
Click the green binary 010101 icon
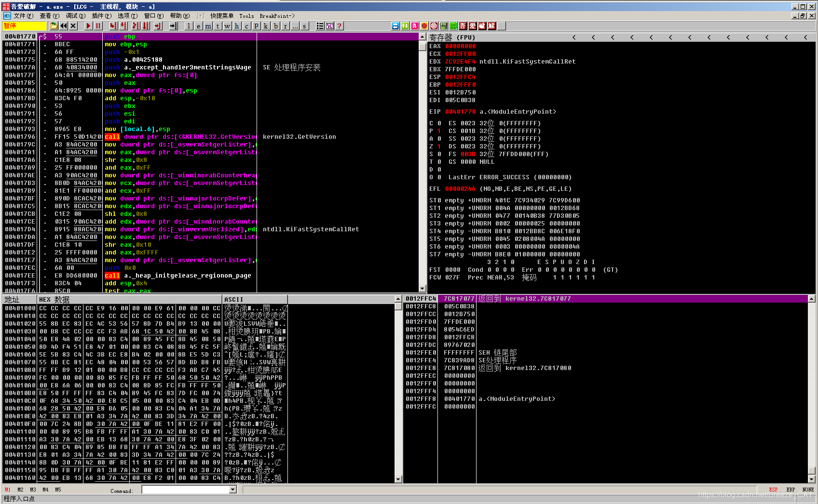point(444,26)
